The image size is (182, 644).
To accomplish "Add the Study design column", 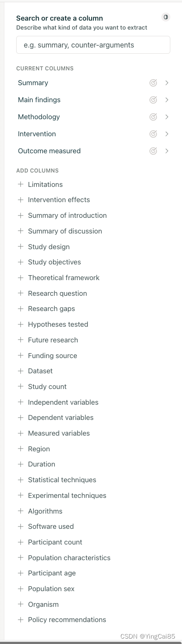I will coord(44,246).
